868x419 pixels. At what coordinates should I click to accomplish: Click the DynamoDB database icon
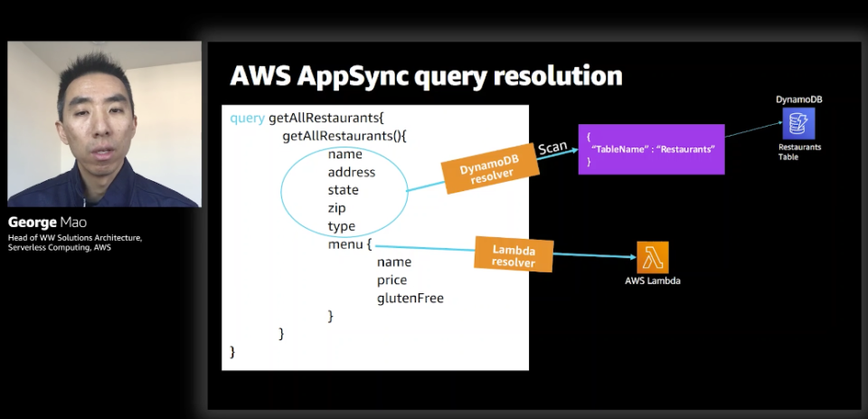pyautogui.click(x=798, y=124)
